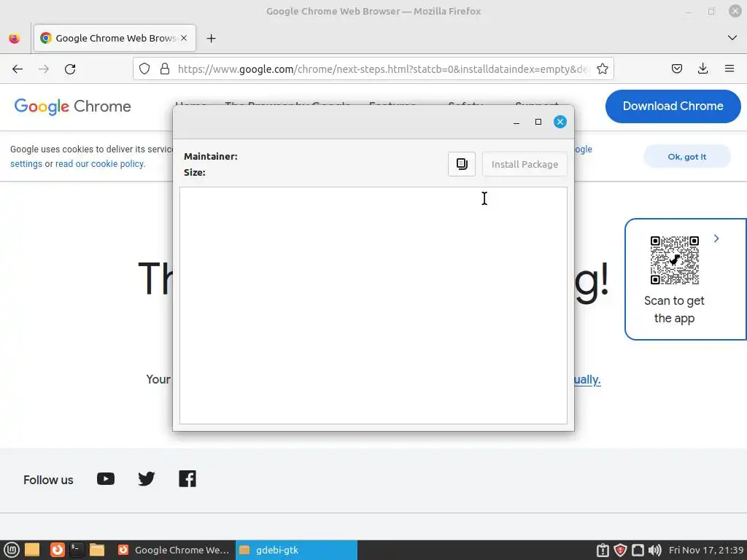Click the show desktop folder icon in taskbar
The height and width of the screenshot is (560, 747).
(x=32, y=550)
